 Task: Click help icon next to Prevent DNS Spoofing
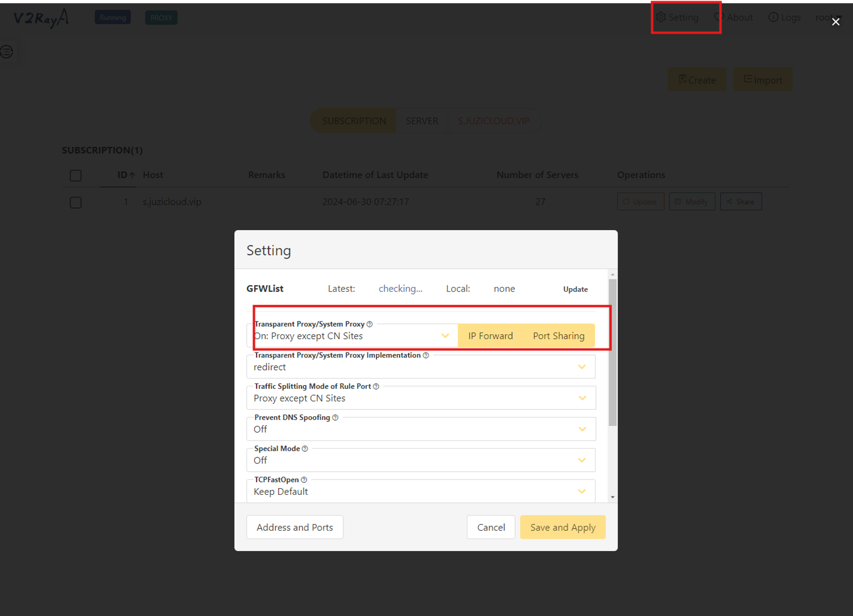(x=335, y=417)
